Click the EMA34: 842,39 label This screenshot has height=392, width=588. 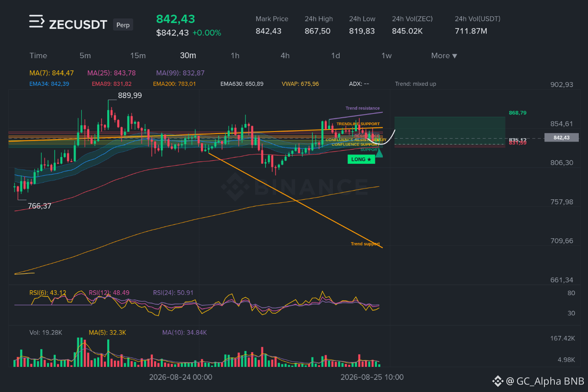(x=49, y=84)
